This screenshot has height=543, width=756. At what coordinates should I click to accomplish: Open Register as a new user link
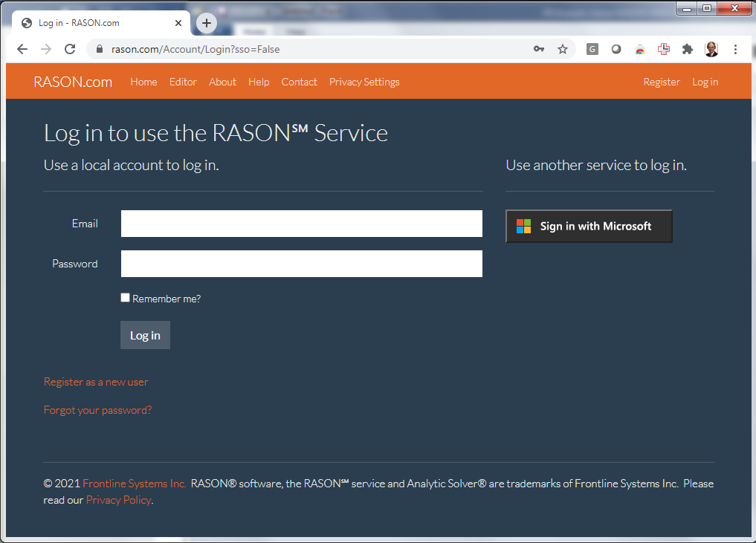pyautogui.click(x=96, y=382)
